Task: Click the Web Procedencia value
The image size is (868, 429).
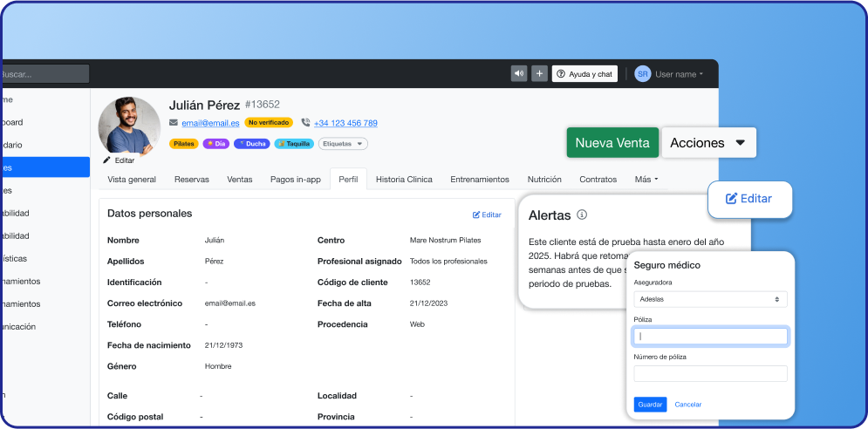Action: [417, 324]
